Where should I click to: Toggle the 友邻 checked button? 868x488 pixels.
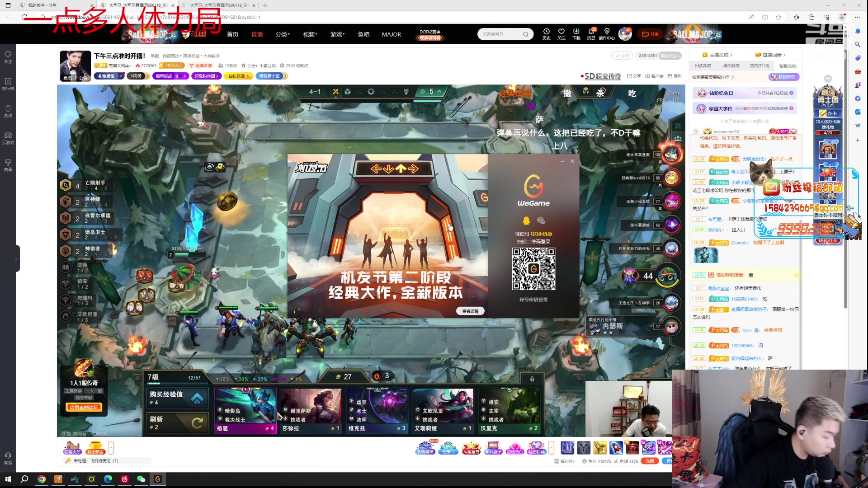622,56
